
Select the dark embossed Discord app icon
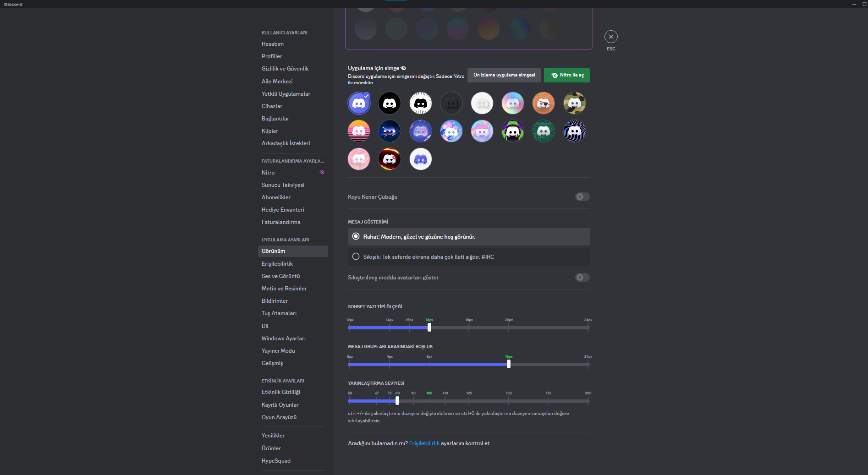[451, 104]
